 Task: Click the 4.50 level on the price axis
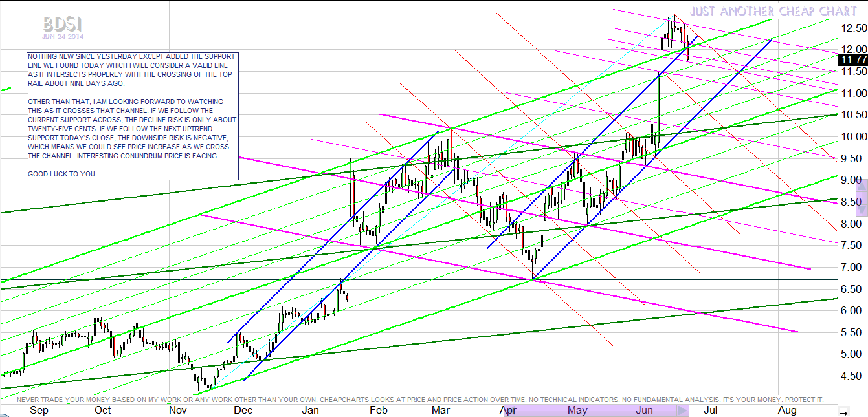[852, 376]
